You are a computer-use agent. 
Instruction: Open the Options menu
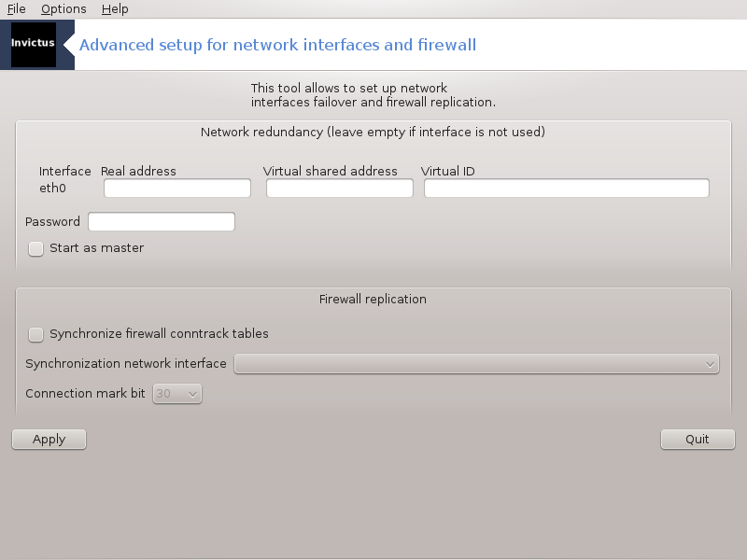63,9
